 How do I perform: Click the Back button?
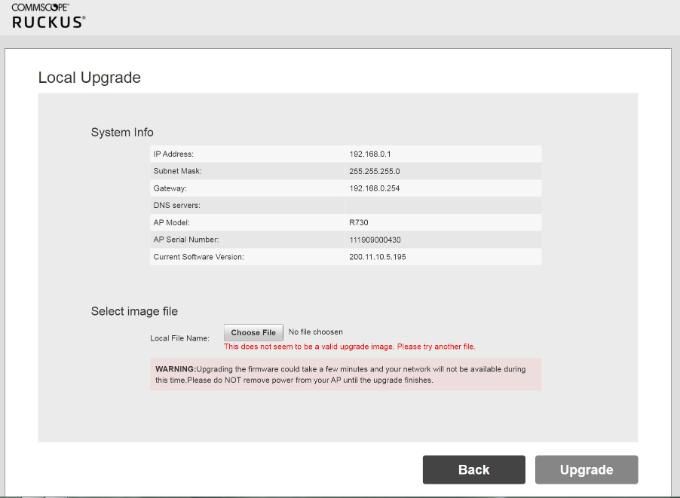(473, 470)
